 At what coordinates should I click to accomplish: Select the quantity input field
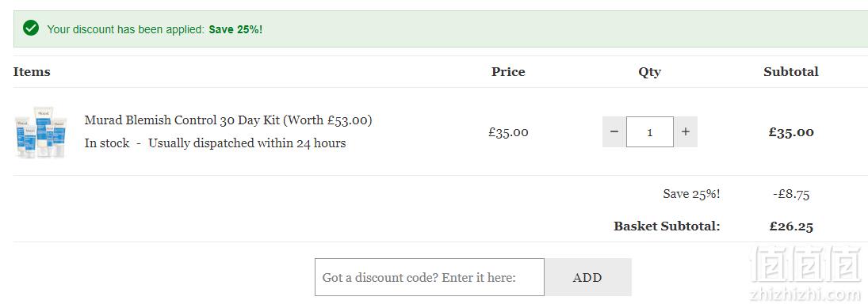coord(650,131)
